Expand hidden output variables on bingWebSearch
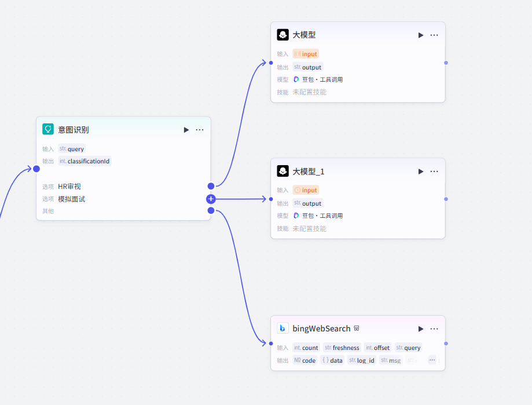Screen dimensions: 532x405 coord(432,360)
